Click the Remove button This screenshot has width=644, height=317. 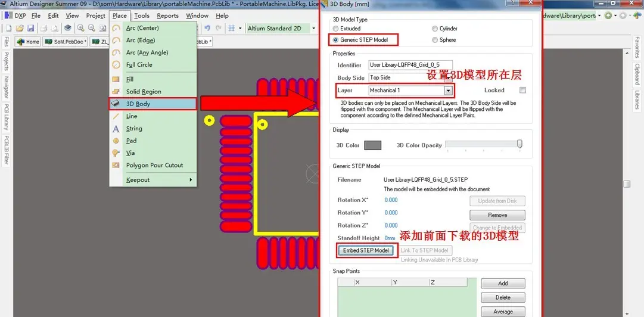click(x=497, y=215)
